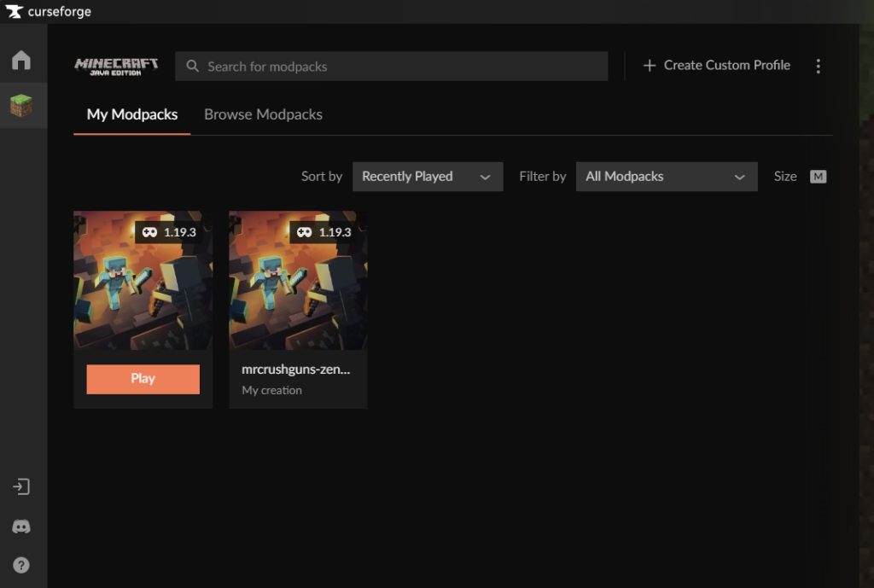This screenshot has width=874, height=588.
Task: Switch to the My Modpacks tab
Action: click(132, 114)
